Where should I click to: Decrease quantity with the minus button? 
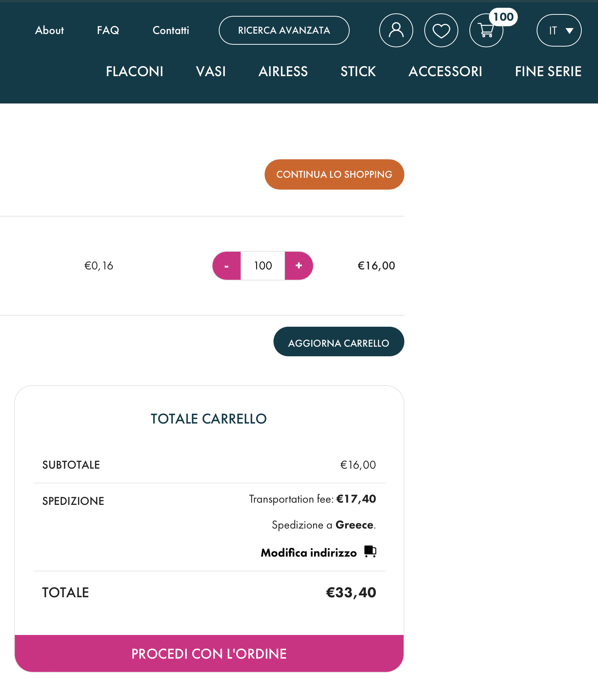pos(227,266)
